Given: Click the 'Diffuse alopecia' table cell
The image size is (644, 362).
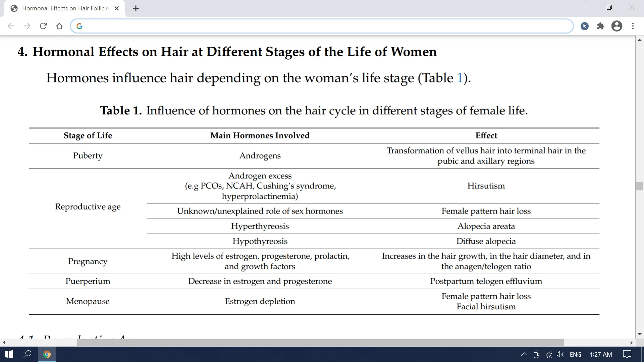Looking at the screenshot, I should (x=486, y=241).
